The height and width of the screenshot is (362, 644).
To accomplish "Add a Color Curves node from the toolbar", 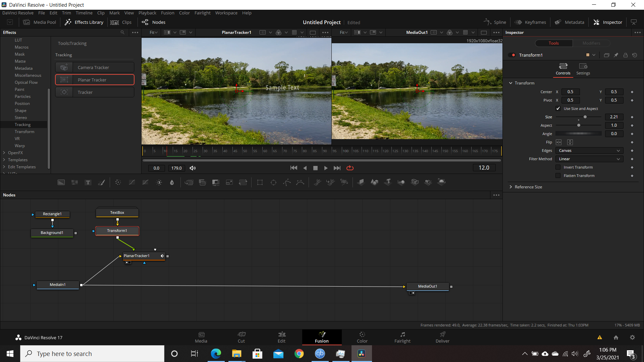I will 132,182.
